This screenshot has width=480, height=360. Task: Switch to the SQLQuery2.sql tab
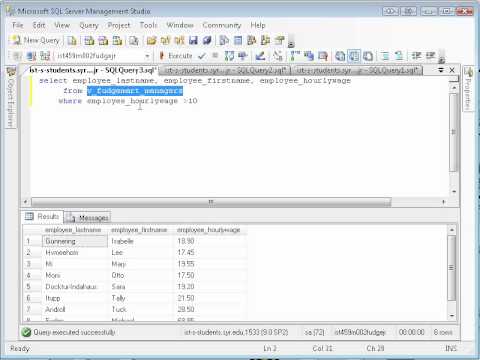click(x=225, y=70)
